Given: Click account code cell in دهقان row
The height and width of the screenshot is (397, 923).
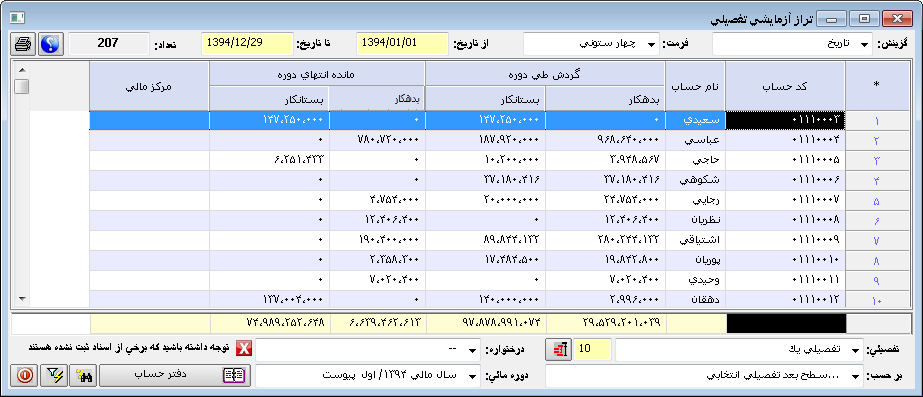Looking at the screenshot, I should pos(785,300).
